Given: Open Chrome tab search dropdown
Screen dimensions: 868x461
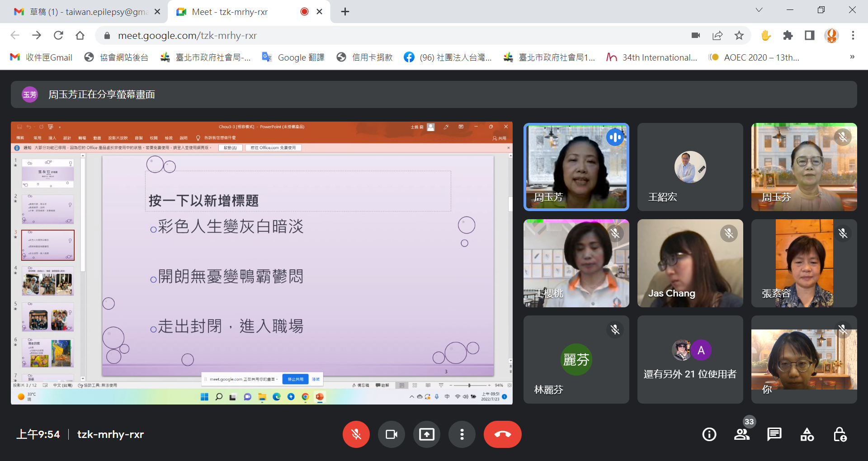Looking at the screenshot, I should tap(759, 10).
